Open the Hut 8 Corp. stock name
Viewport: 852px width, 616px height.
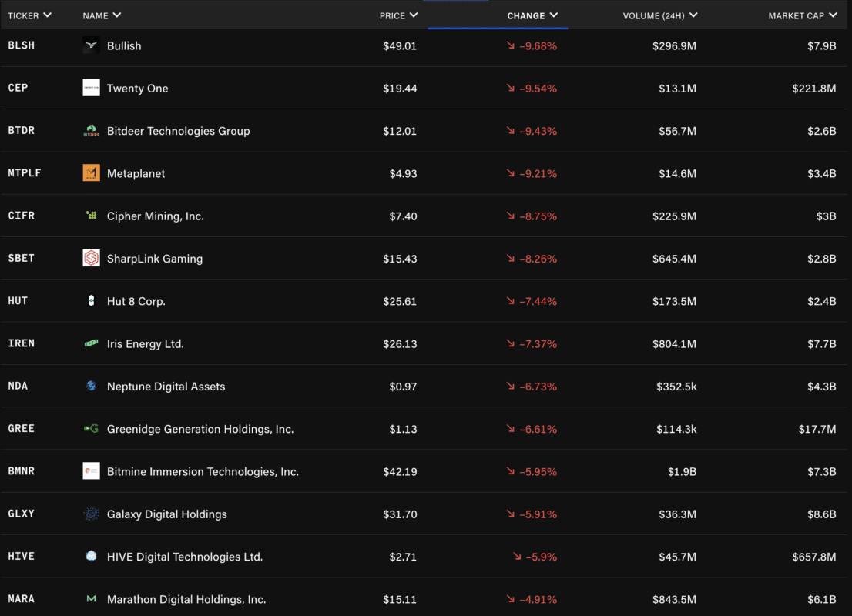click(x=136, y=302)
